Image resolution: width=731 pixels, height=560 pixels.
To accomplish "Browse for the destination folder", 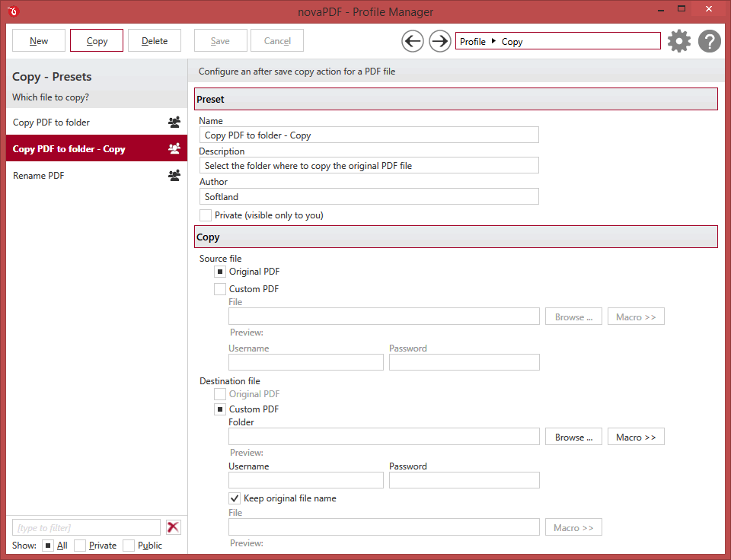I will [573, 437].
